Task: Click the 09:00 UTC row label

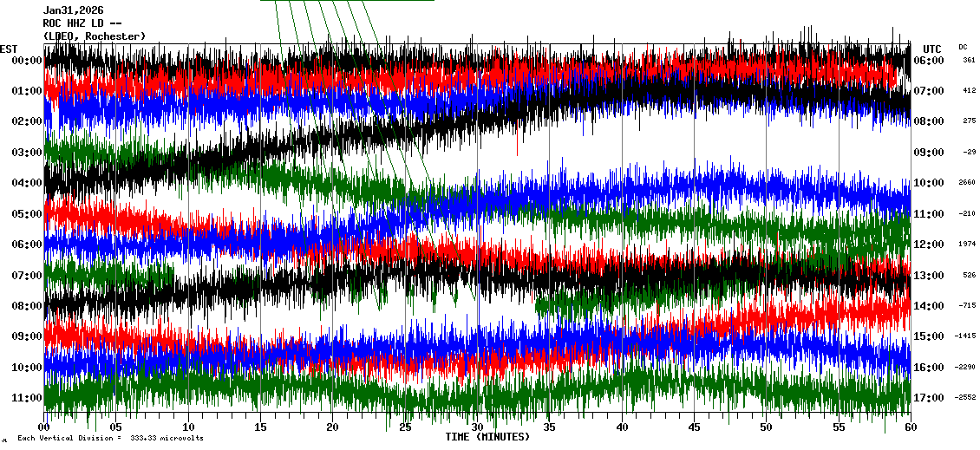Action: pos(928,153)
